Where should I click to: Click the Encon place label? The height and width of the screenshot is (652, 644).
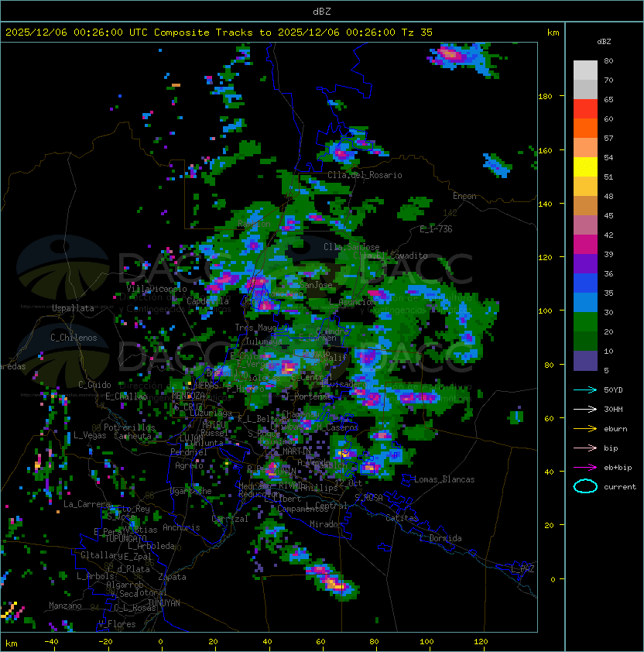(x=464, y=196)
